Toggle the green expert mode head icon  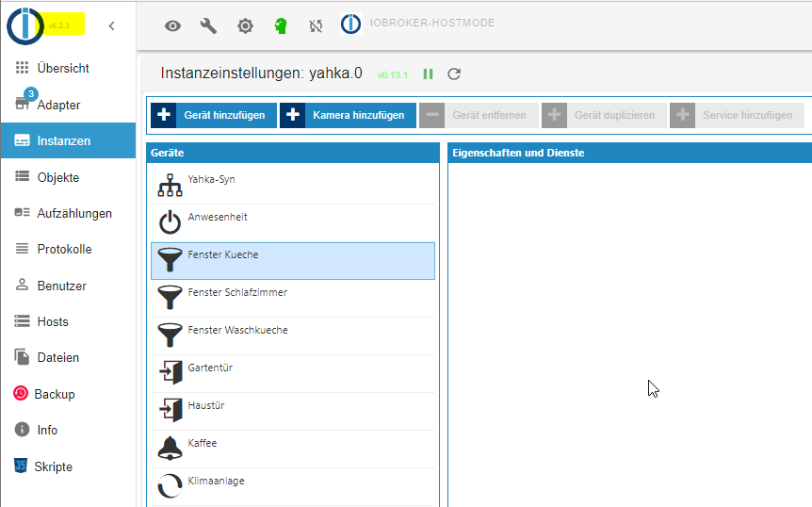(281, 25)
